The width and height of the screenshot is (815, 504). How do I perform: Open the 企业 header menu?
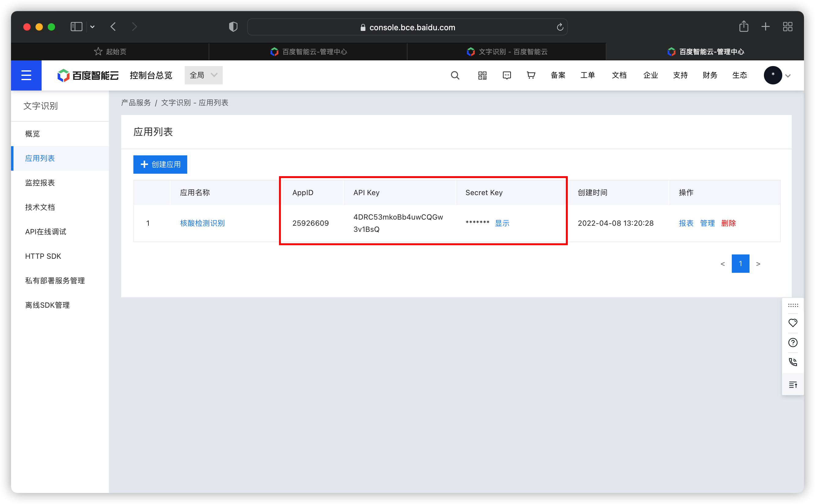coord(650,75)
